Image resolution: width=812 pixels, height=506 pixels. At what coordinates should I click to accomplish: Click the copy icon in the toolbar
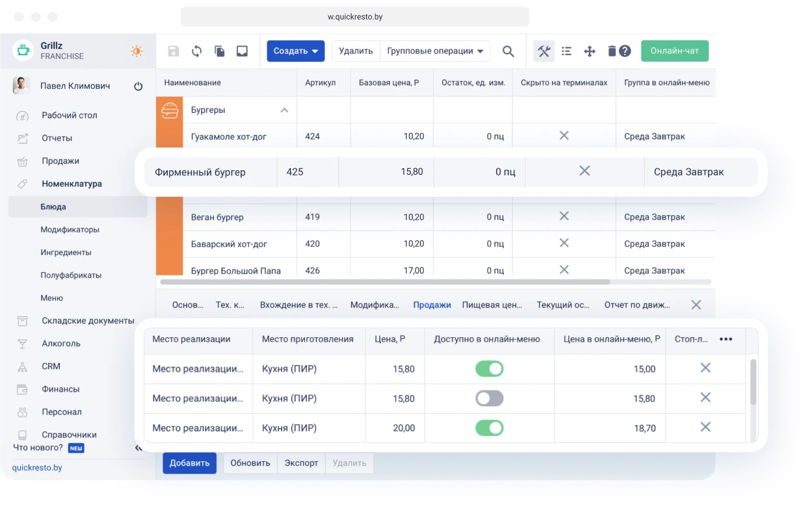(219, 51)
